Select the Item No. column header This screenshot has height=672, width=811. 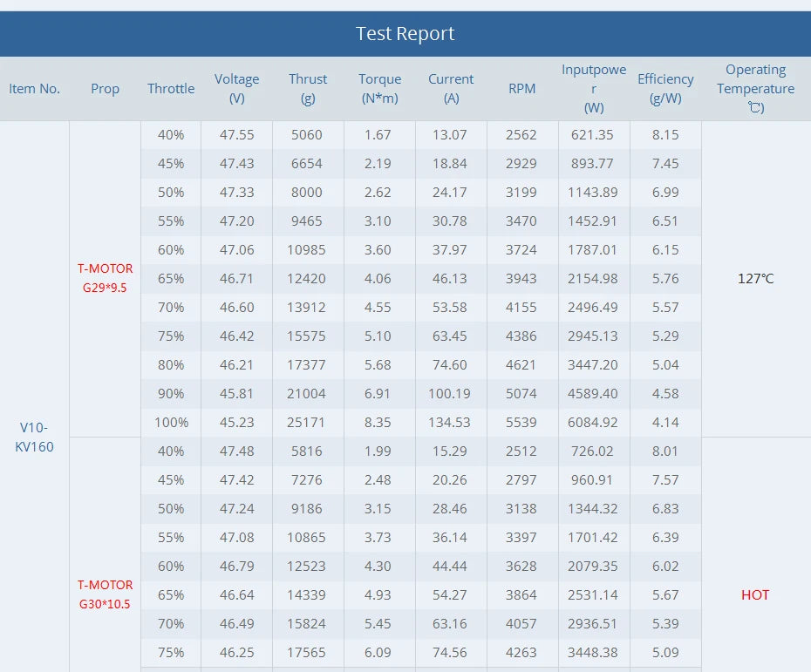click(x=35, y=89)
